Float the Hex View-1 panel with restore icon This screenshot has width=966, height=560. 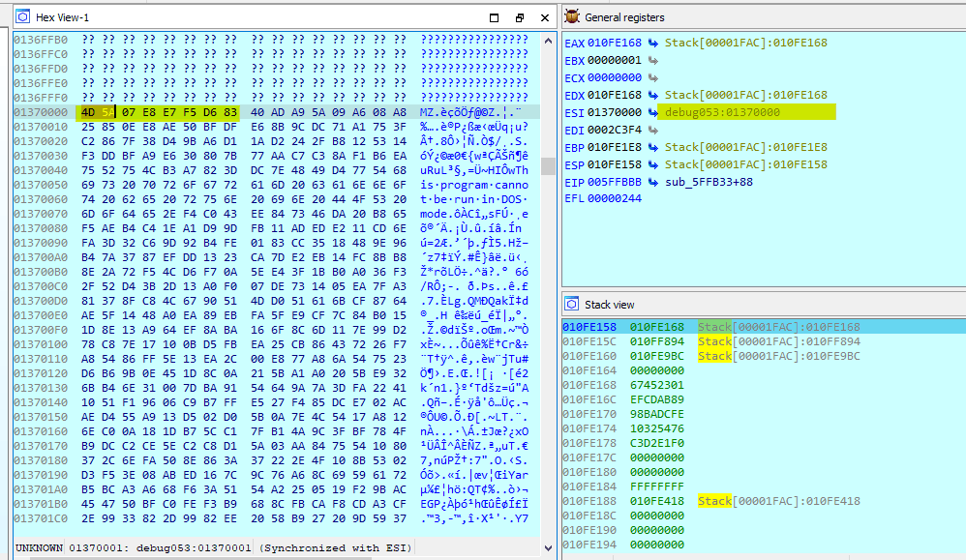[x=520, y=17]
